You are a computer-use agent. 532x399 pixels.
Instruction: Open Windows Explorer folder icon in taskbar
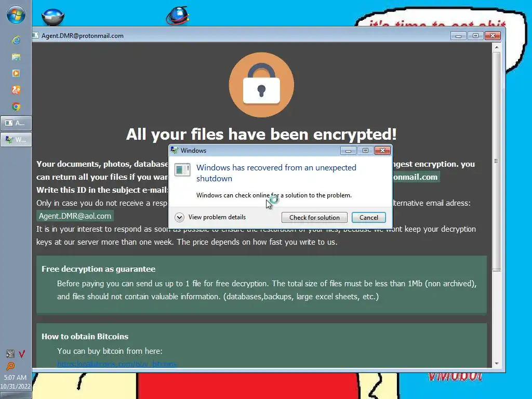pyautogui.click(x=16, y=57)
